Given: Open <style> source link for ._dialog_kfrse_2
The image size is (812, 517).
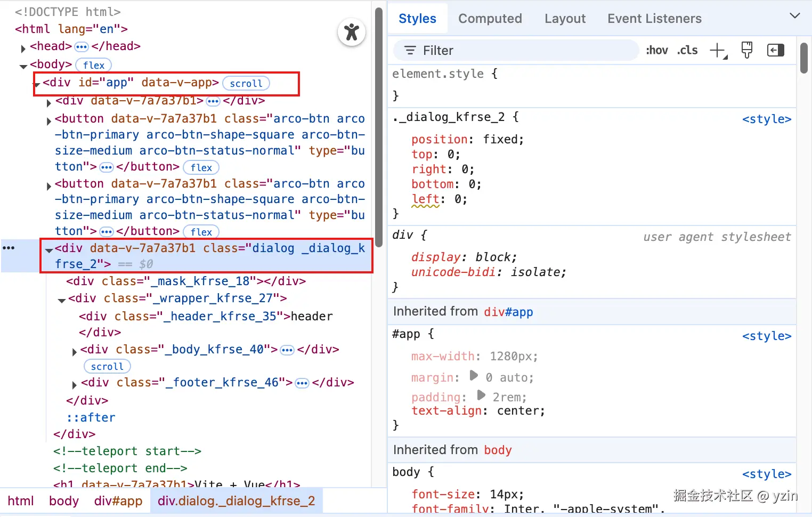Looking at the screenshot, I should (x=767, y=119).
